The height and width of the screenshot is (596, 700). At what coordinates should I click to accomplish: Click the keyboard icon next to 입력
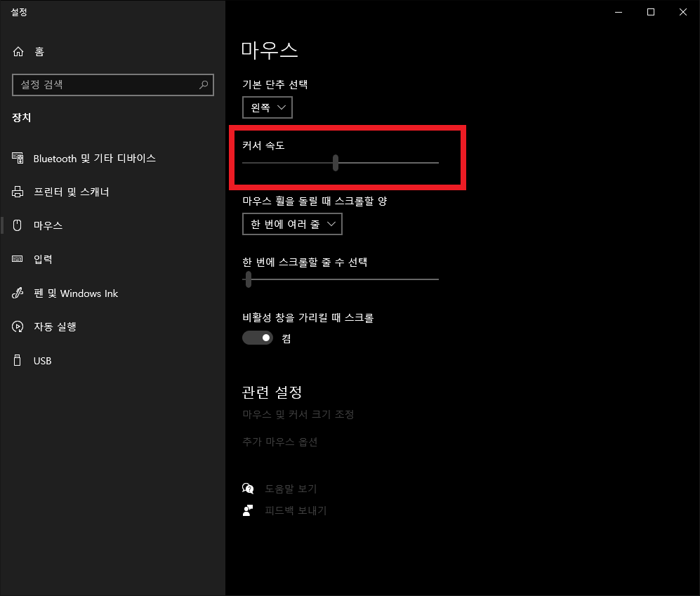(18, 259)
